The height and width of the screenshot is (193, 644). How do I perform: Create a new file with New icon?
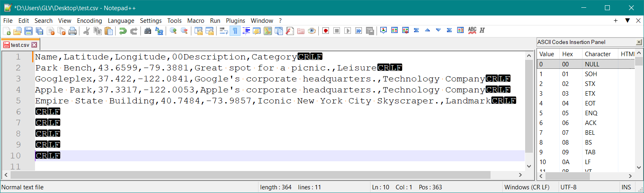tap(7, 31)
